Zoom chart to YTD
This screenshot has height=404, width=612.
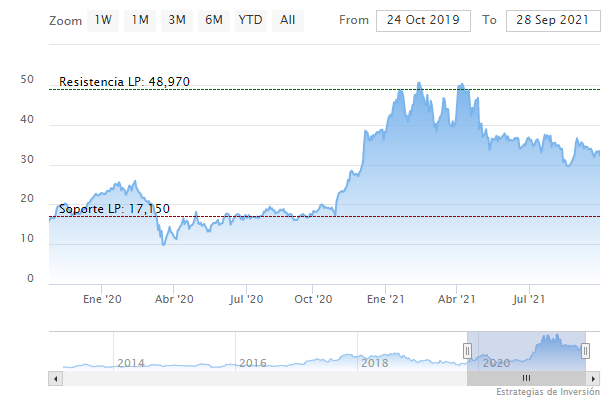tap(250, 20)
